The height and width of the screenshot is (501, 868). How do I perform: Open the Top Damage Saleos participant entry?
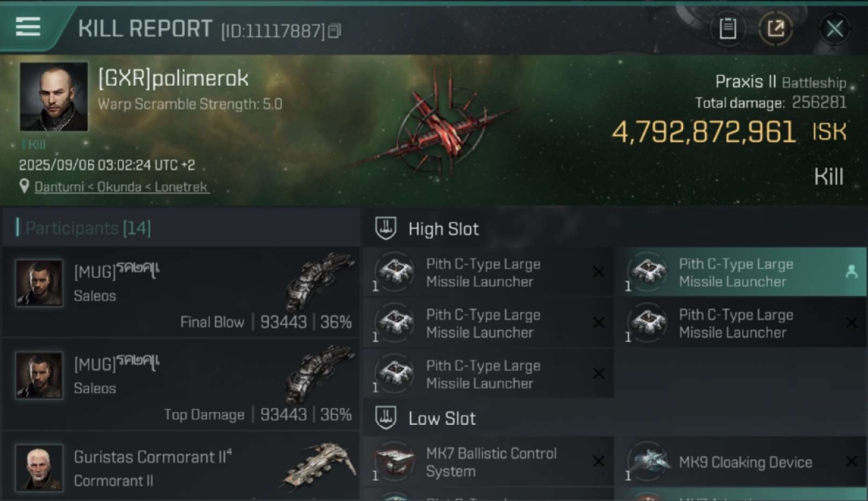tap(180, 384)
